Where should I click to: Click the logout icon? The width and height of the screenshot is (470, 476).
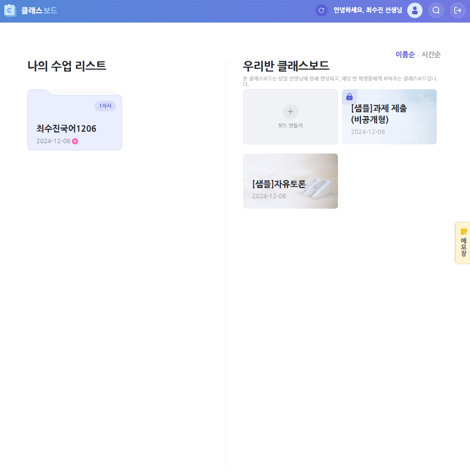pyautogui.click(x=458, y=10)
